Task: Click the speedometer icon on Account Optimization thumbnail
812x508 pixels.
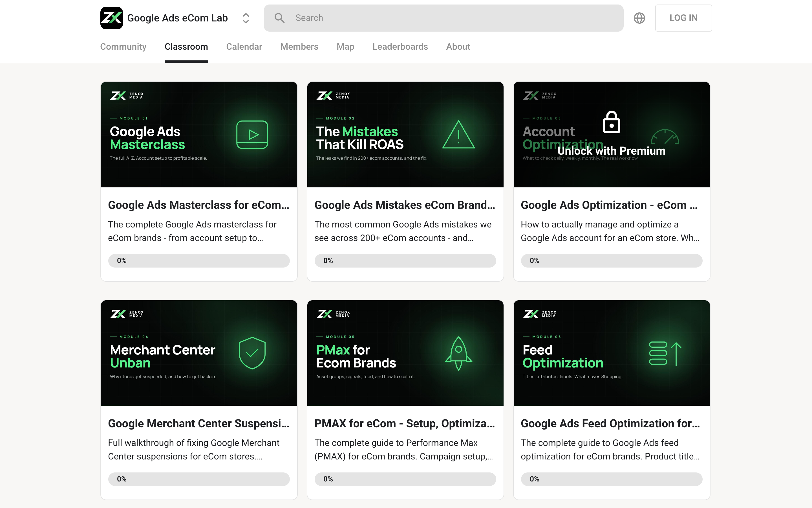Action: click(x=665, y=137)
